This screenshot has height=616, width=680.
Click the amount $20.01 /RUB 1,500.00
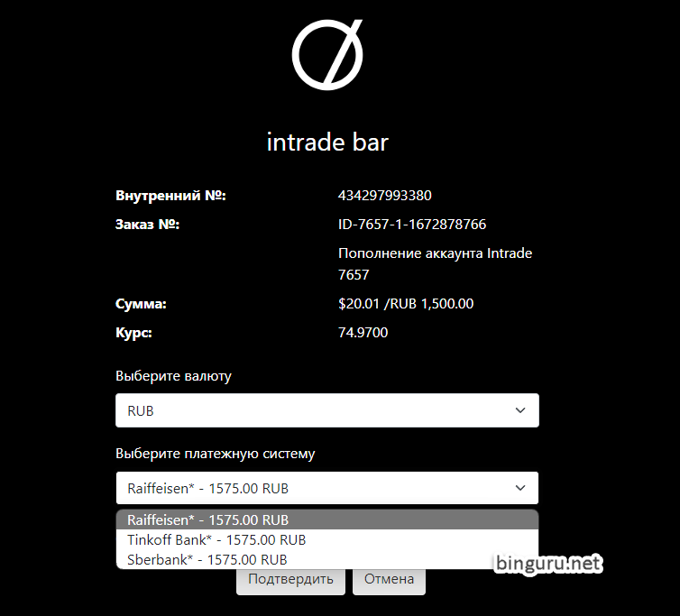(x=406, y=304)
